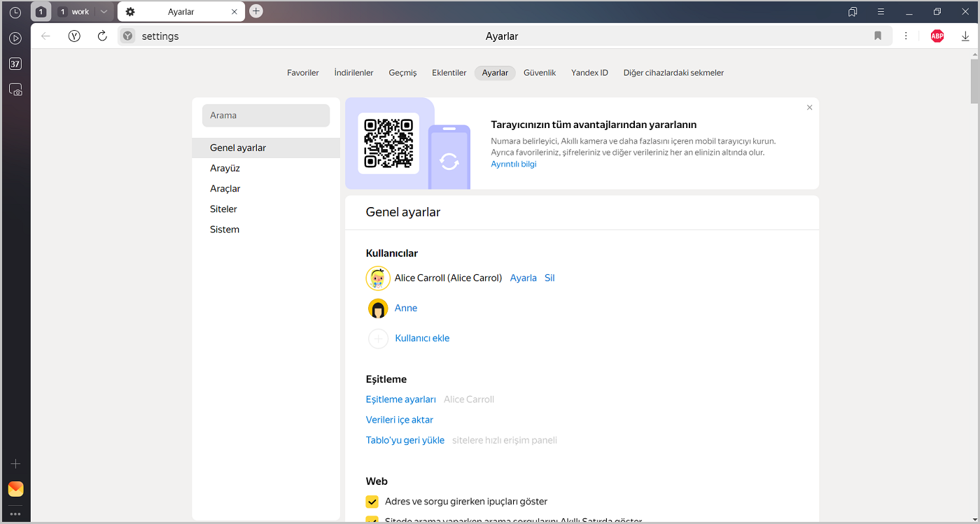980x524 pixels.
Task: Open the Eklentiler tab
Action: point(449,73)
